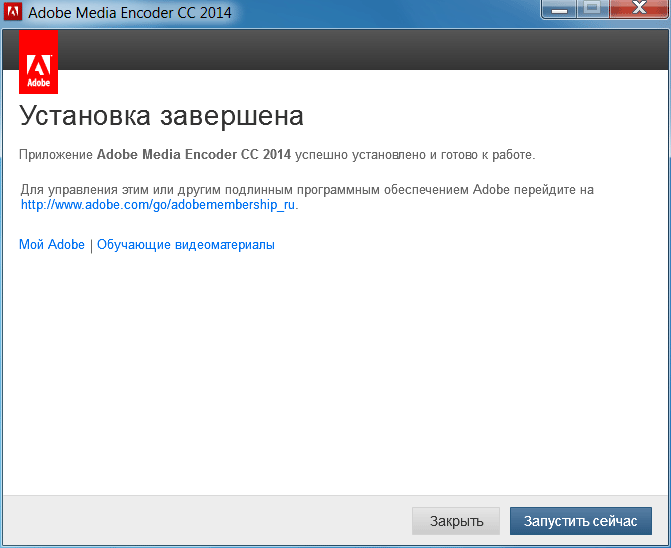This screenshot has width=671, height=548.
Task: Open the adobe.com/go/adobemembership_ru link
Action: pos(158,205)
